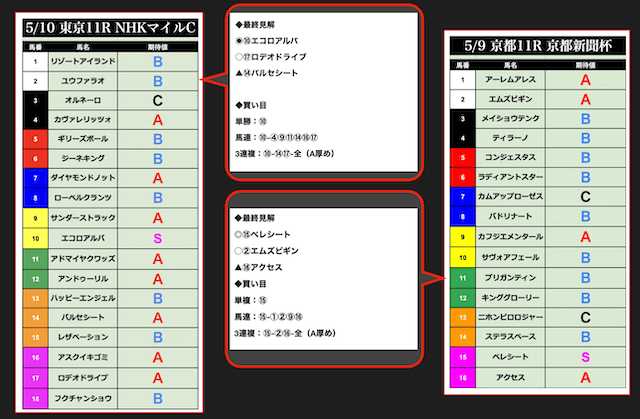Select the アーレムアレス horse name cell

coord(510,80)
